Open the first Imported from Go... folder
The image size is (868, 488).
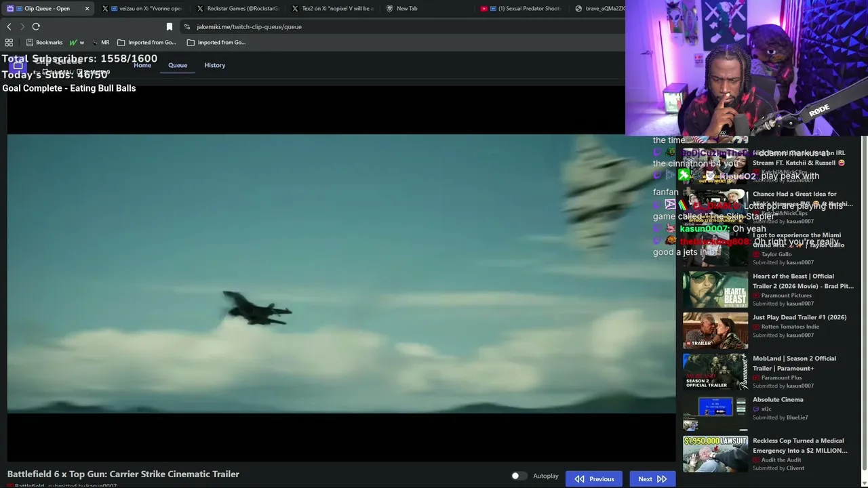(x=146, y=42)
